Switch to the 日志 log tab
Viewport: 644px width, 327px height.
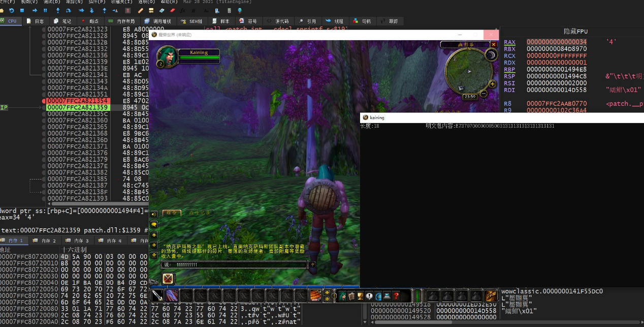tap(35, 21)
